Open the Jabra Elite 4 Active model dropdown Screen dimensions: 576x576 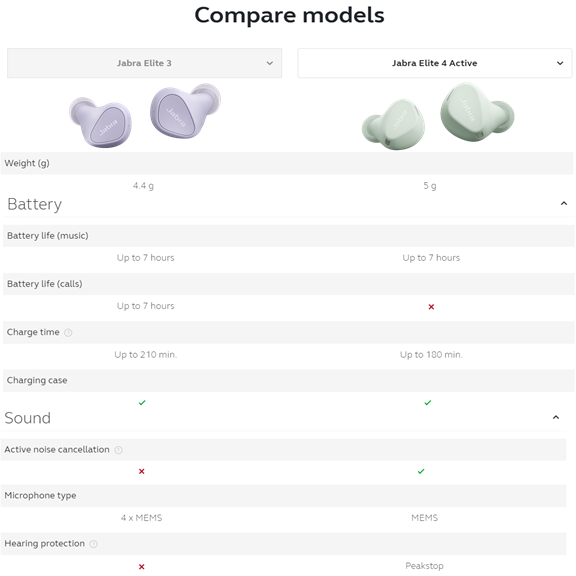pyautogui.click(x=435, y=63)
